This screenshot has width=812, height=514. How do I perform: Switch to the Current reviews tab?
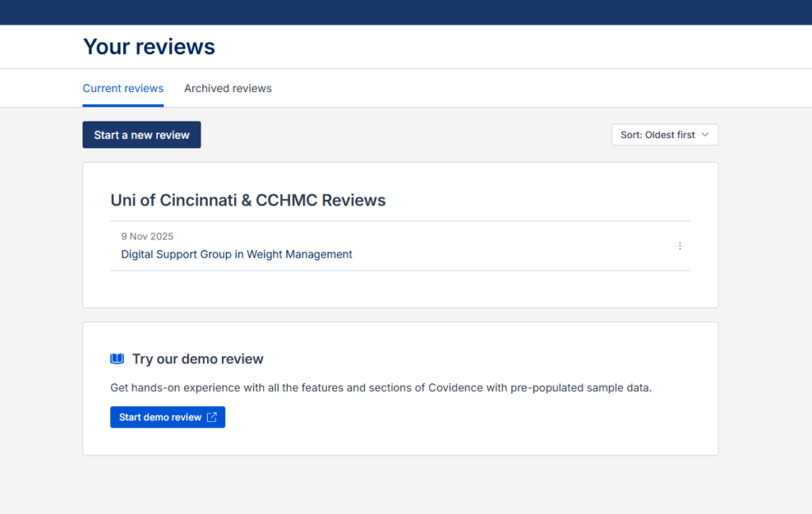pyautogui.click(x=123, y=89)
